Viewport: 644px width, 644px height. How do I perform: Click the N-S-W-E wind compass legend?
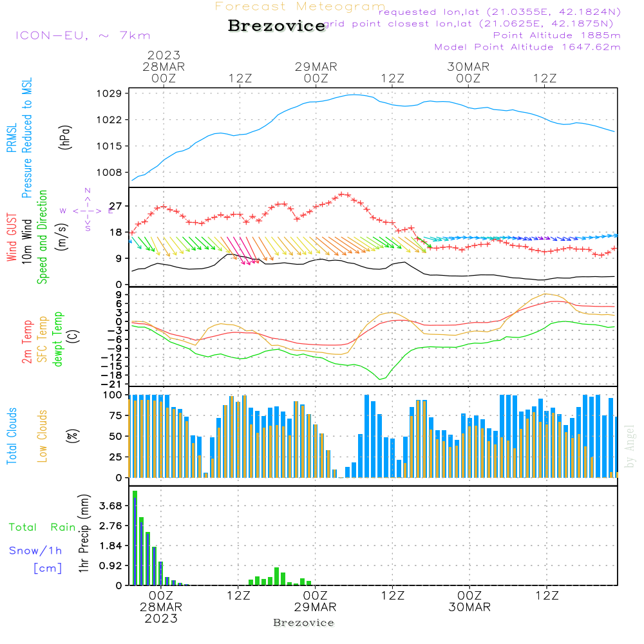(87, 211)
